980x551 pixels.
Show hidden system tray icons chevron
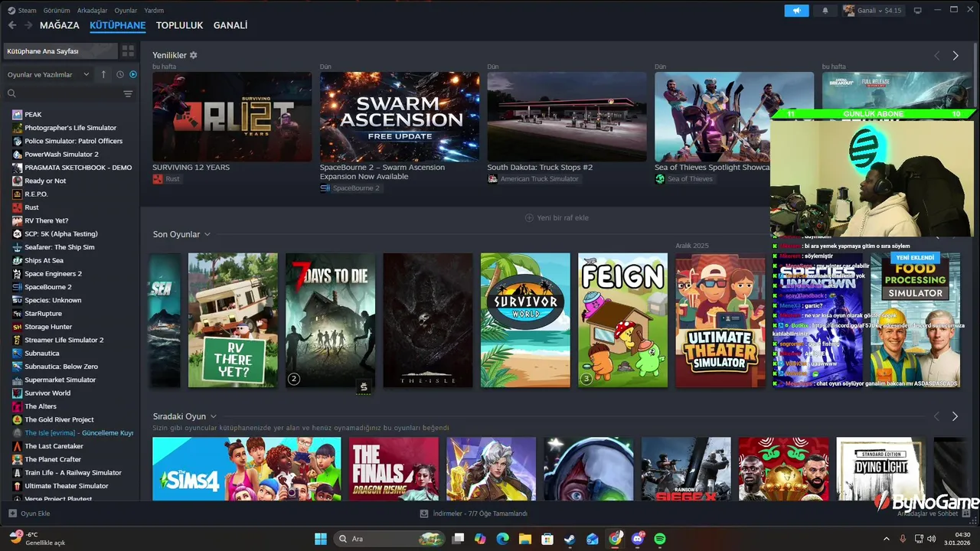click(887, 539)
